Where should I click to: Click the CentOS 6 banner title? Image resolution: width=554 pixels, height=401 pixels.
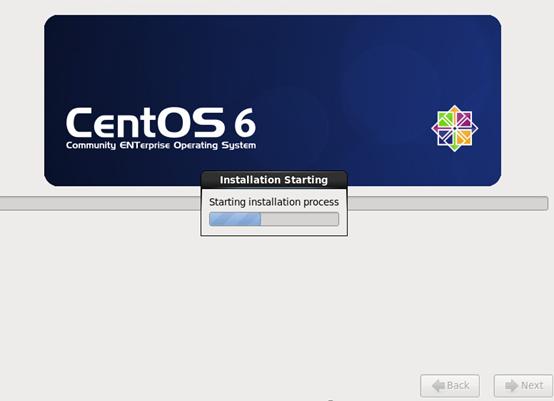point(161,123)
